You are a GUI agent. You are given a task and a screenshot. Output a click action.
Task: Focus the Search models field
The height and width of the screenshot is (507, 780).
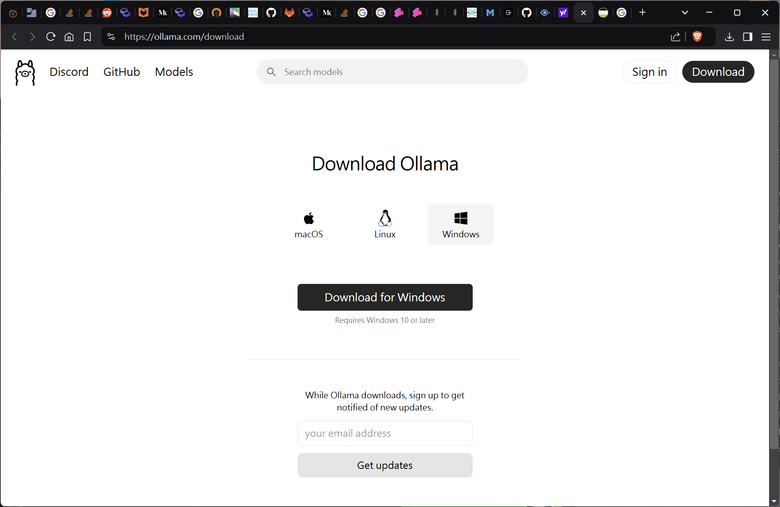point(392,72)
